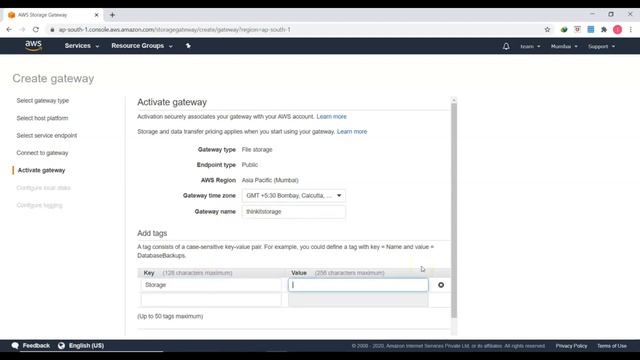Expand the Services menu
This screenshot has height=360, width=640.
pyautogui.click(x=82, y=46)
